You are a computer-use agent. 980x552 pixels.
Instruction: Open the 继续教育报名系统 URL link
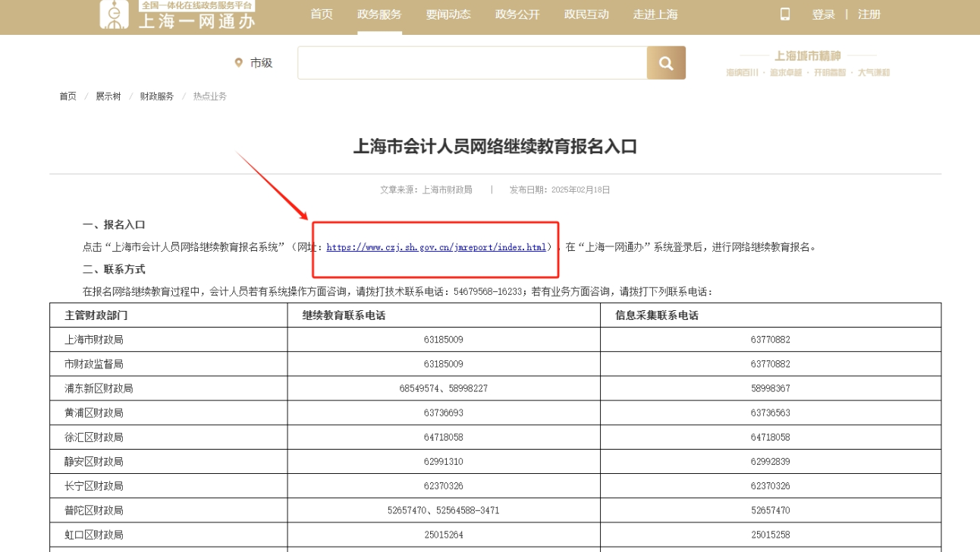click(x=438, y=245)
